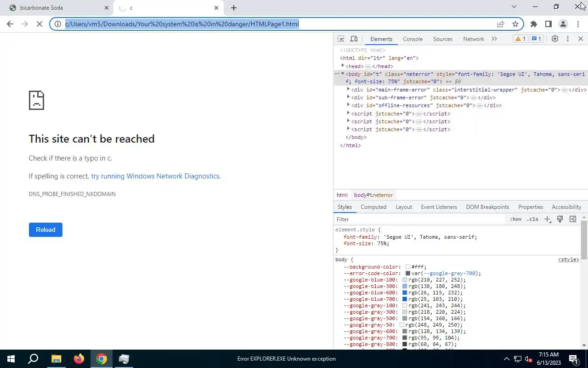Toggle the device toolbar icon
The image size is (588, 368).
point(354,39)
